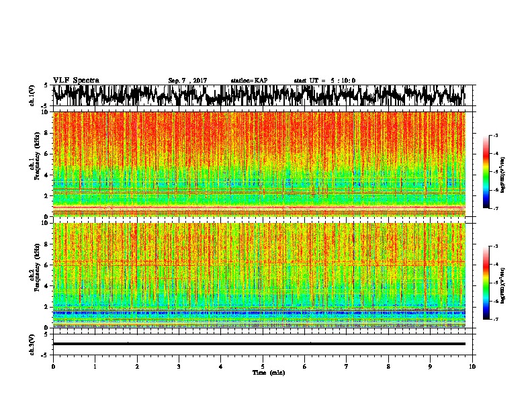Screen dimensions: 532x411
Task: Click the "4" kHz tick on ch.2 spectrogram
Action: (x=47, y=286)
